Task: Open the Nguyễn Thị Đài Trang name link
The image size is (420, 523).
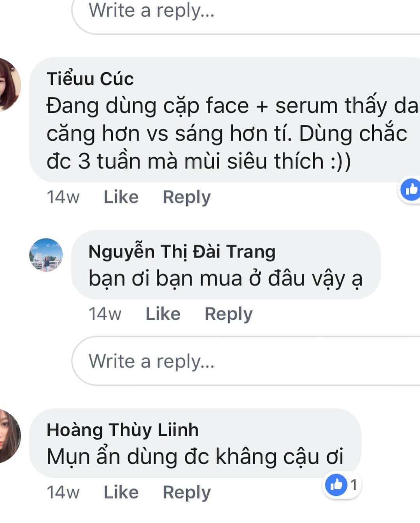Action: (182, 252)
